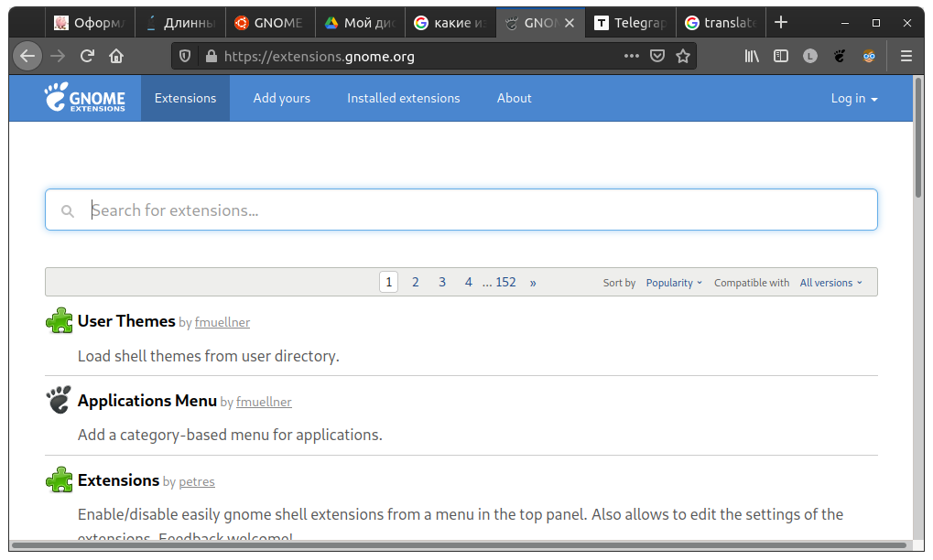Open the All versions compatibility dropdown
The image size is (933, 560).
[x=830, y=283]
